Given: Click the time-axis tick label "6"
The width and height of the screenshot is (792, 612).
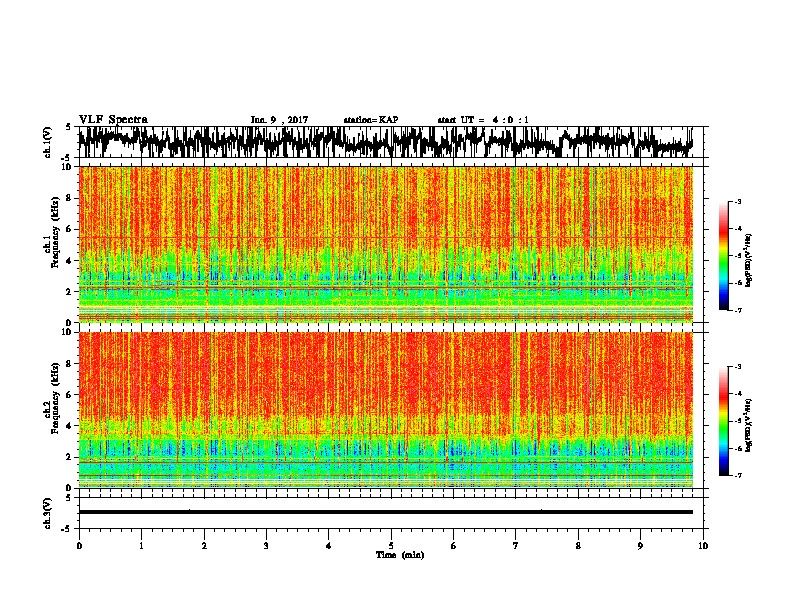Looking at the screenshot, I should pyautogui.click(x=454, y=546).
